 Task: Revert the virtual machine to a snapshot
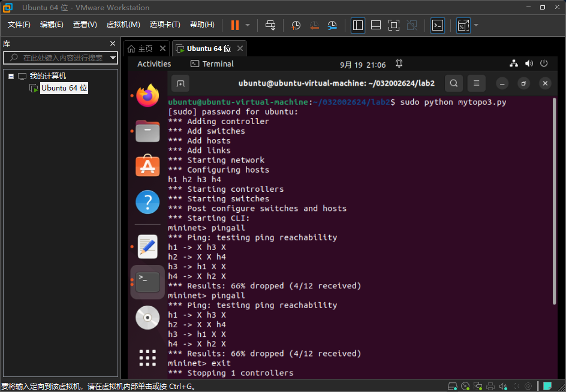click(x=314, y=25)
